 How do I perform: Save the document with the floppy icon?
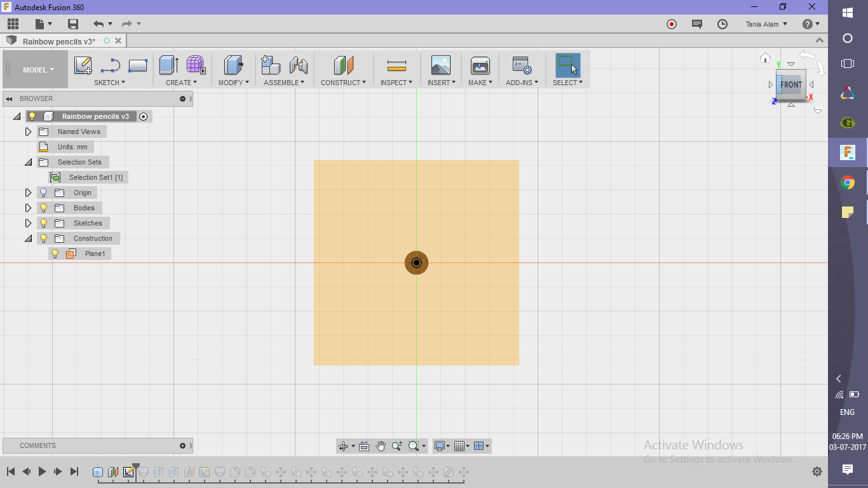pyautogui.click(x=73, y=24)
